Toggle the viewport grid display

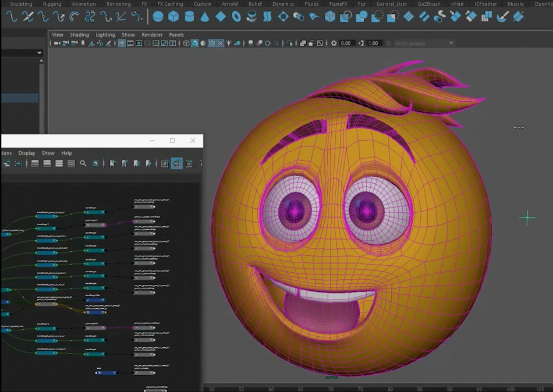pos(122,44)
